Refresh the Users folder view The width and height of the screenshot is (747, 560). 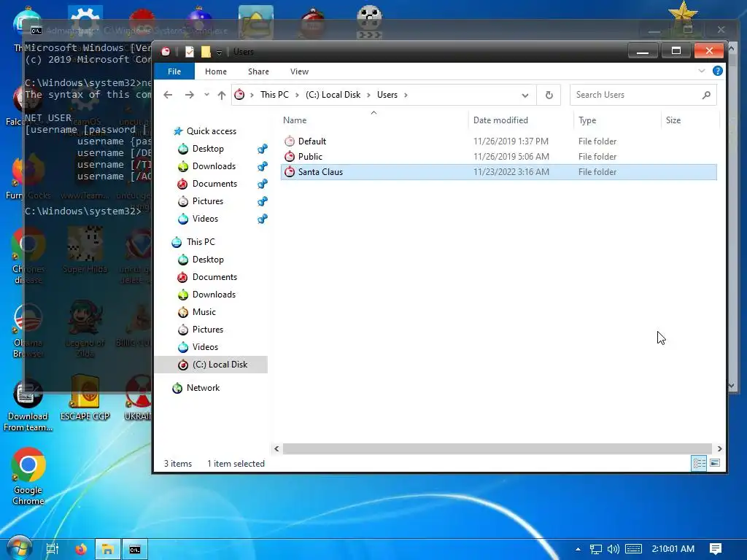[549, 96]
